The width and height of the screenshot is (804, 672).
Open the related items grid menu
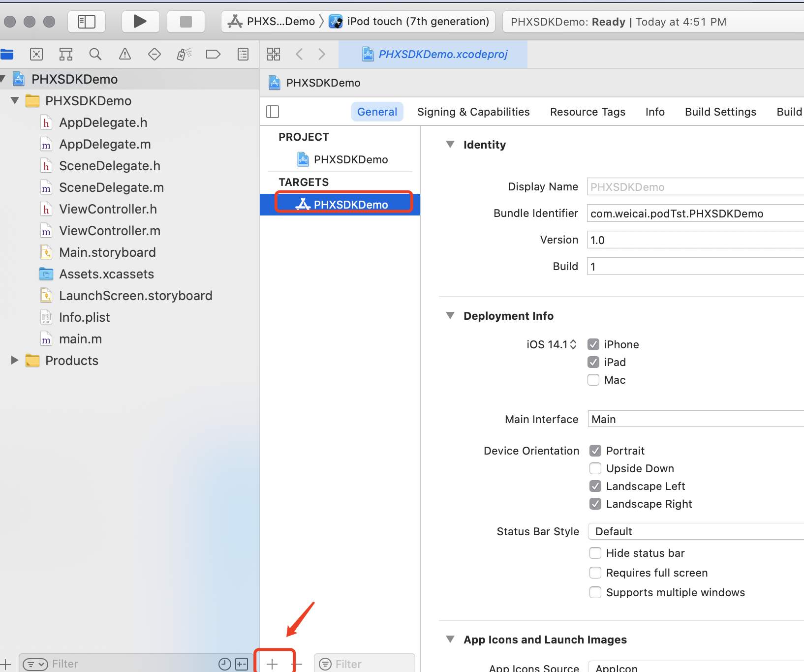[x=274, y=54]
